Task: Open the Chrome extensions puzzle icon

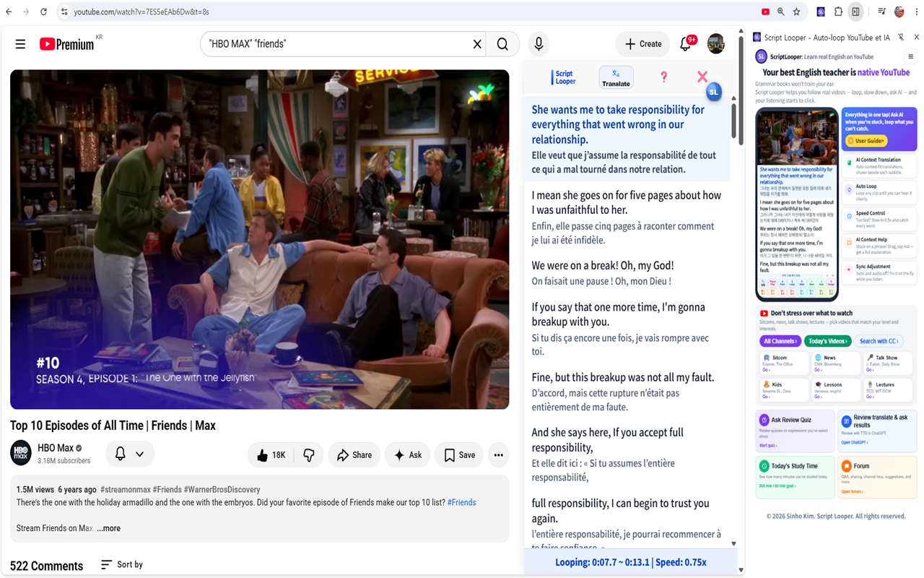Action: pyautogui.click(x=838, y=12)
